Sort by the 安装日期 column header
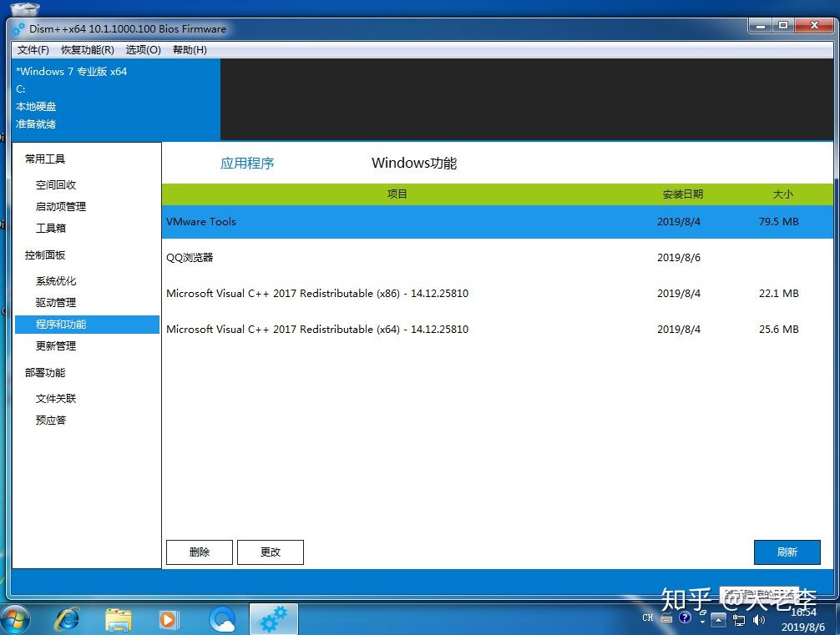 [x=682, y=194]
